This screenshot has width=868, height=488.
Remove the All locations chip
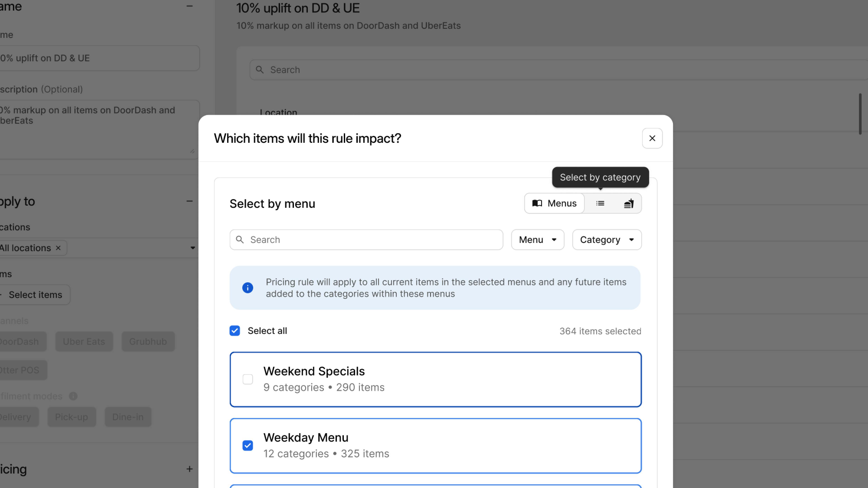[58, 248]
